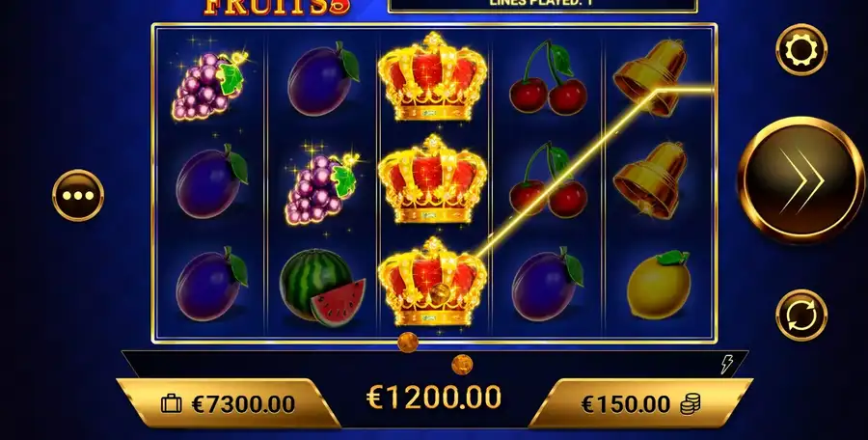
Task: Click the €7300.00 balance panel
Action: [x=228, y=403]
